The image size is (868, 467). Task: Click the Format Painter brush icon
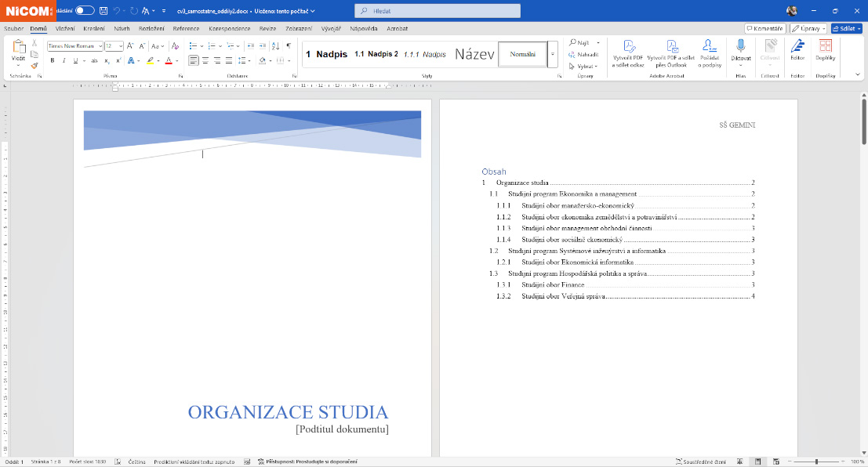pyautogui.click(x=35, y=67)
